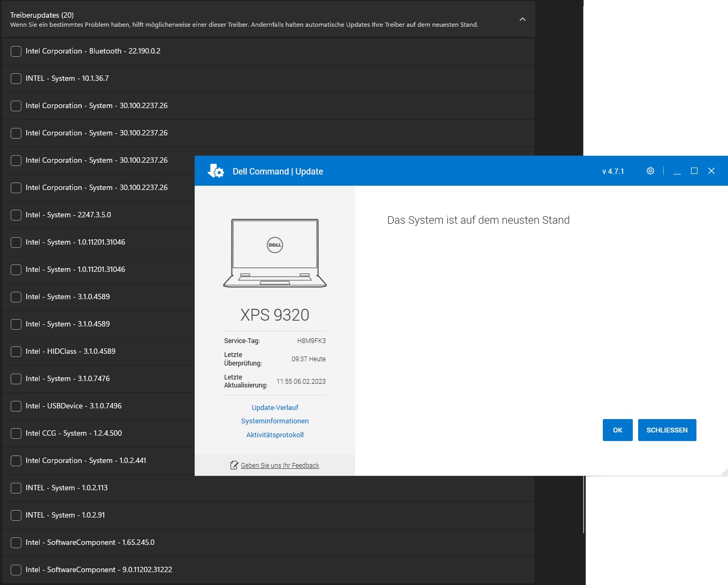Check Intel Corporation System 1.0.2.441 driver
Screen dimensions: 728x585
pos(16,461)
